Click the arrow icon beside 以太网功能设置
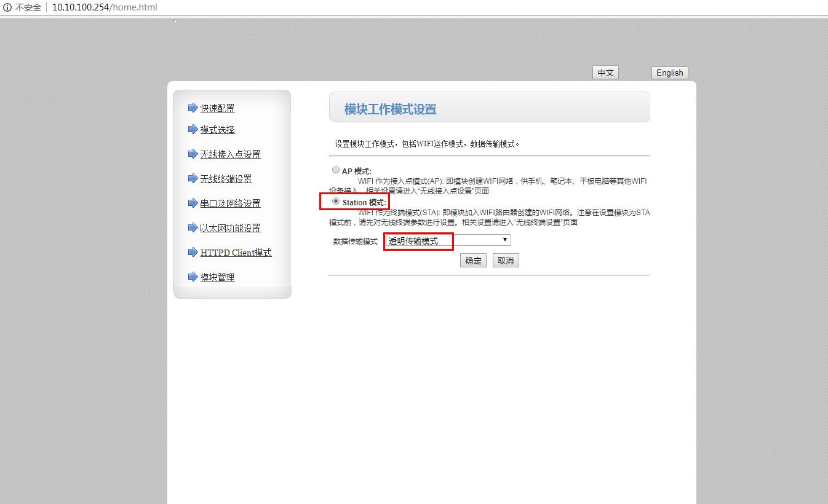 (x=193, y=227)
